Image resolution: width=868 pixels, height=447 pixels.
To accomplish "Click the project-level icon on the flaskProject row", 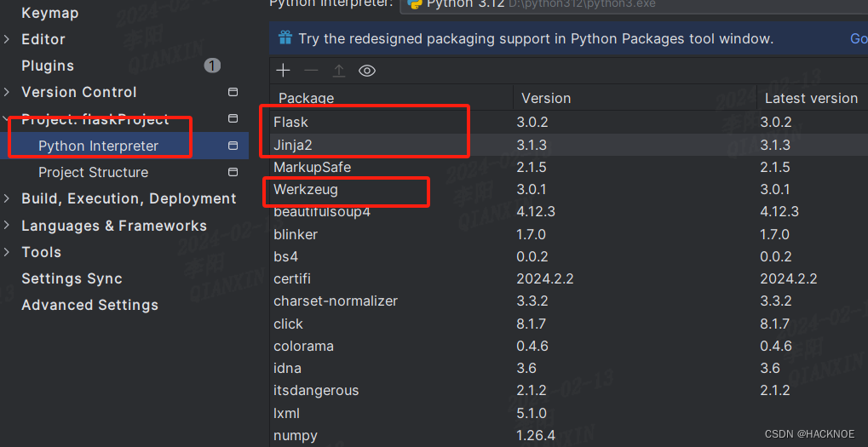I will click(233, 118).
